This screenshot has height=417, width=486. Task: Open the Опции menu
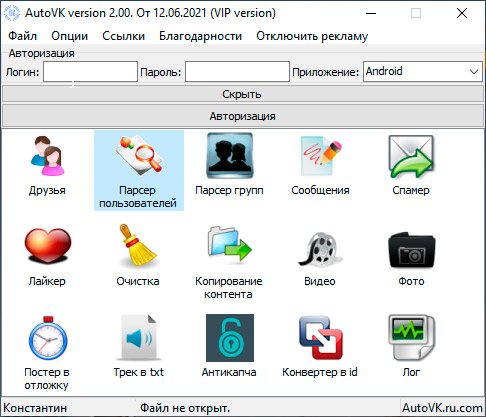(x=70, y=36)
